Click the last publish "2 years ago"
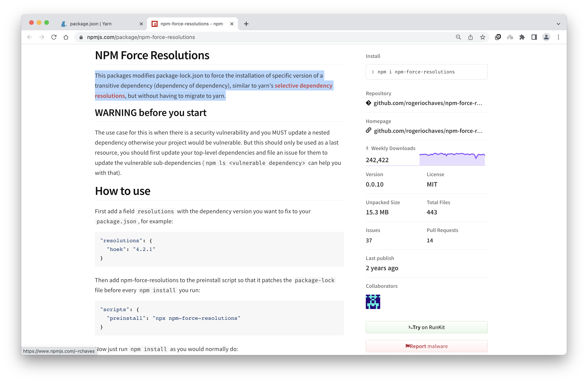 tap(382, 268)
